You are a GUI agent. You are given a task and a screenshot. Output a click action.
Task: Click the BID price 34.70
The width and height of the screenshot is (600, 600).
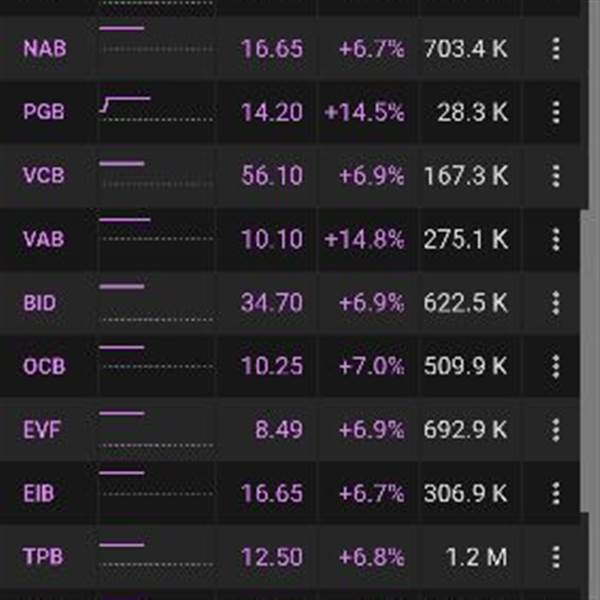272,303
